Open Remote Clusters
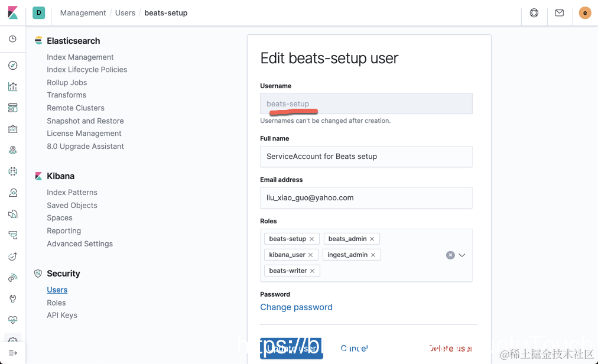The height and width of the screenshot is (364, 598). click(76, 108)
